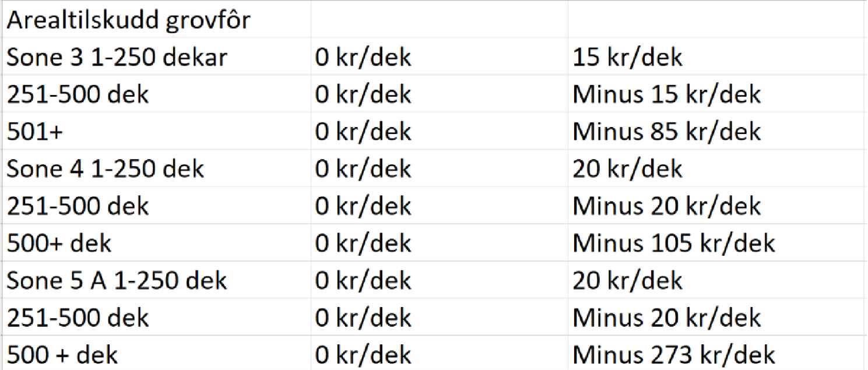Select the "500 + dek" cell in last row
Viewport: 868px width, 370px height.
[62, 354]
